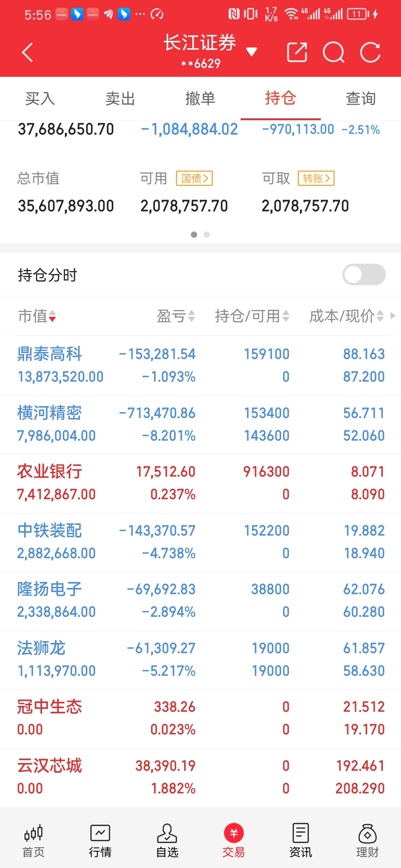This screenshot has height=868, width=401.
Task: Expand more columns arrow after 成本/现价
Action: coord(393,316)
